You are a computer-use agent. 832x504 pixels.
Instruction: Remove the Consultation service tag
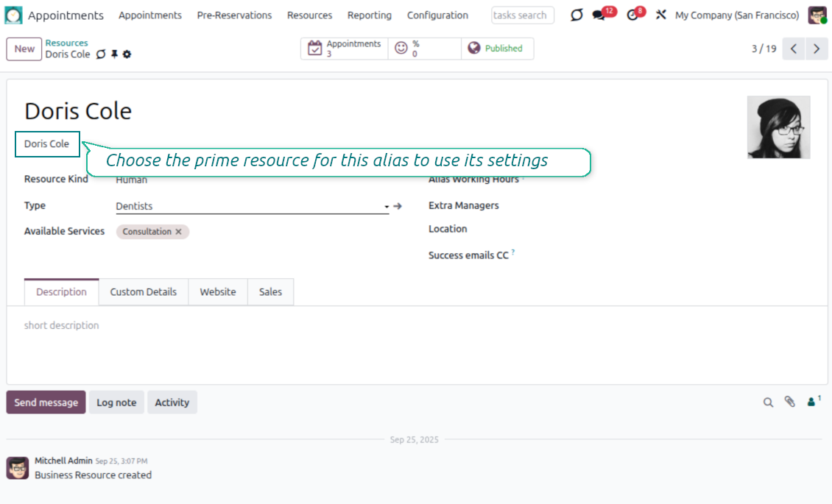tap(178, 232)
